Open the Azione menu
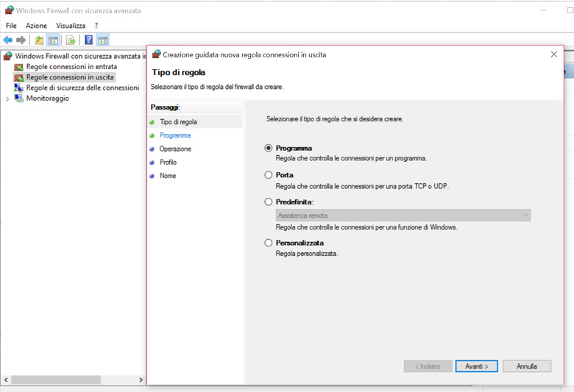This screenshot has width=574, height=392. pyautogui.click(x=36, y=26)
